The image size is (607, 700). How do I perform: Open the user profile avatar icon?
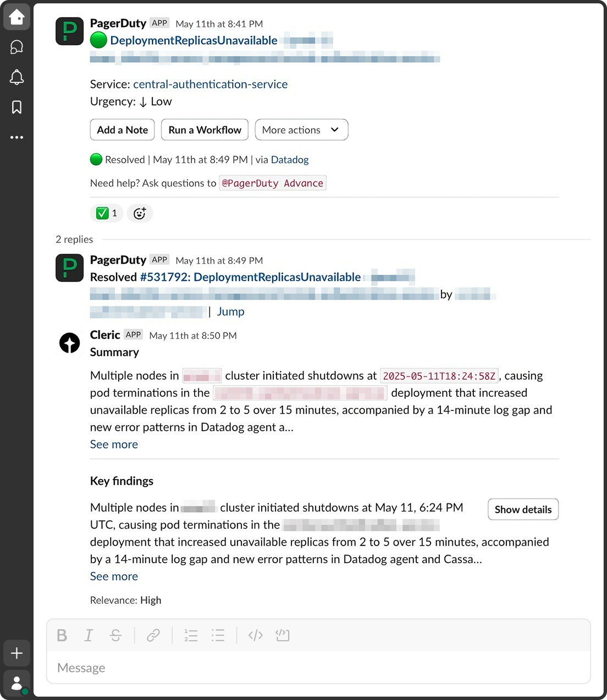click(x=16, y=684)
